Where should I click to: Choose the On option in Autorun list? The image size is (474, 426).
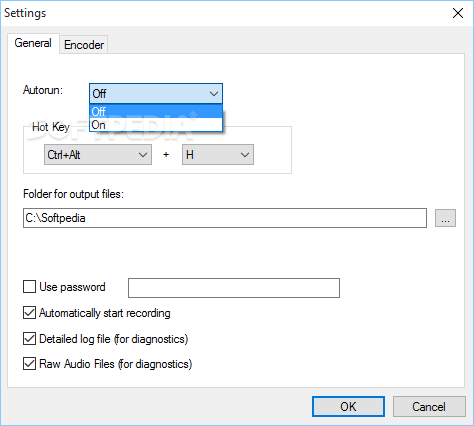156,125
